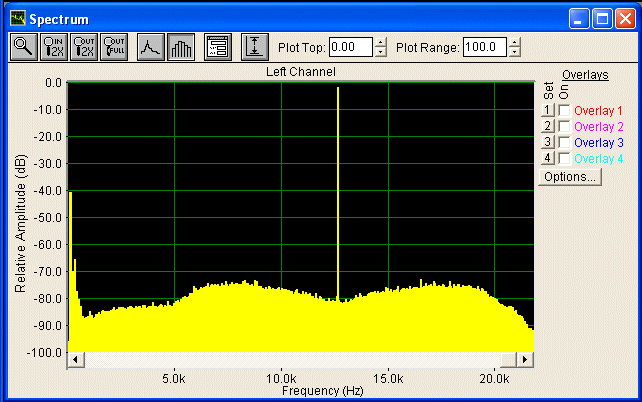This screenshot has height=402, width=642.
Task: Zoom out to full view
Action: coord(114,47)
